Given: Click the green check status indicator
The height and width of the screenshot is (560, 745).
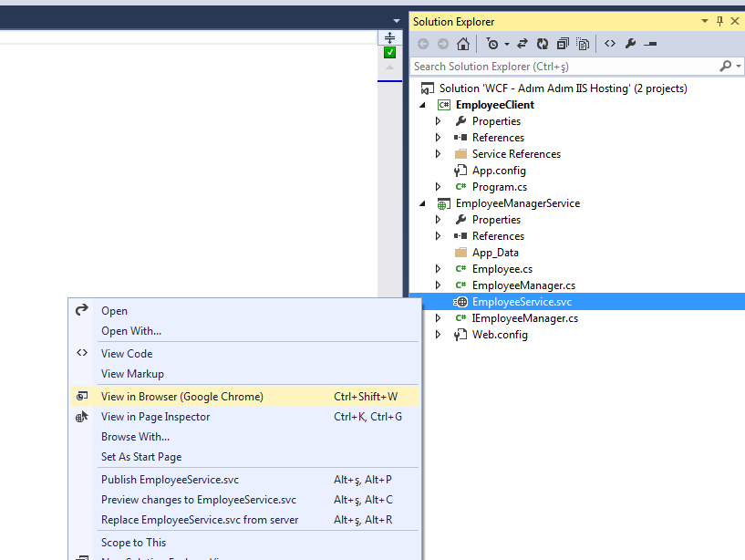Looking at the screenshot, I should [x=389, y=52].
